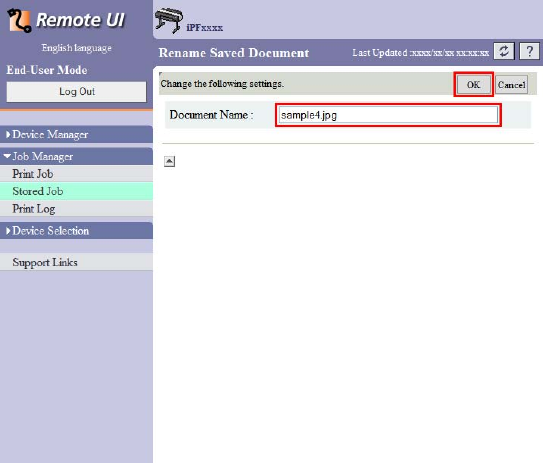Focus the Document Name text field
Viewport: 543px width, 463px height.
pos(388,115)
